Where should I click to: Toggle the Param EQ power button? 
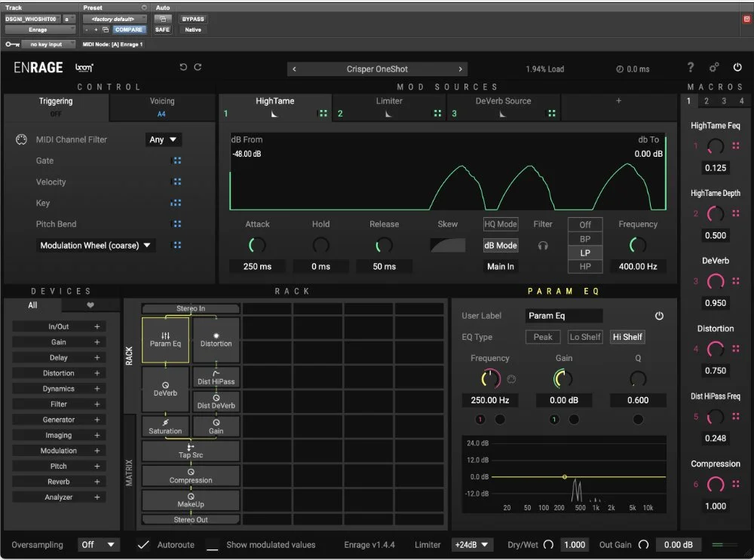tap(659, 316)
